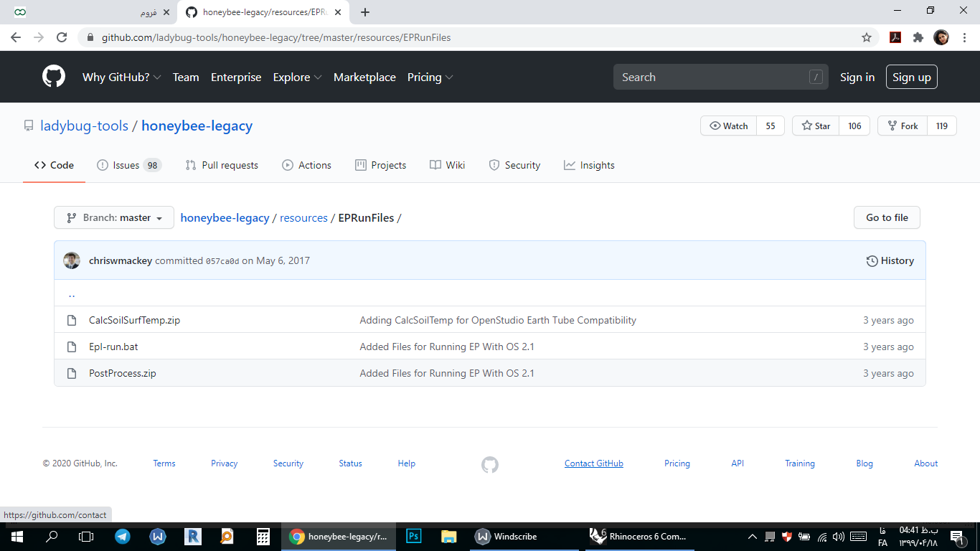Reload the page with the refresh icon
This screenshot has height=551, width=980.
pos(62,37)
